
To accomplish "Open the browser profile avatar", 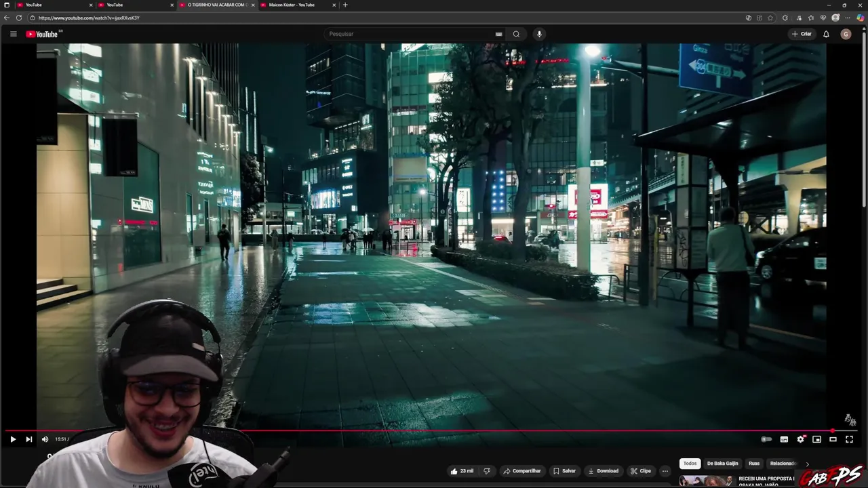I will click(x=835, y=18).
